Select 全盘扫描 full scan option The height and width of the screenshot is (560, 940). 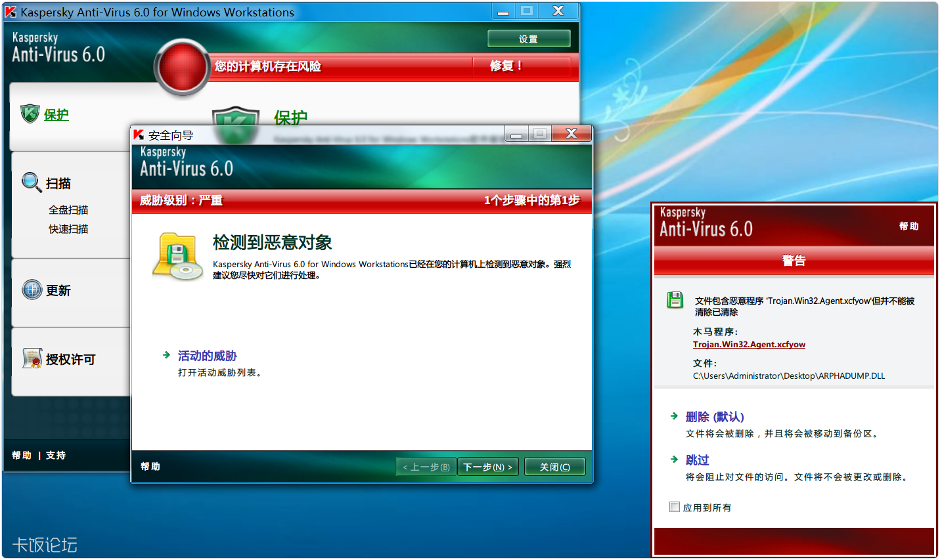pyautogui.click(x=68, y=210)
